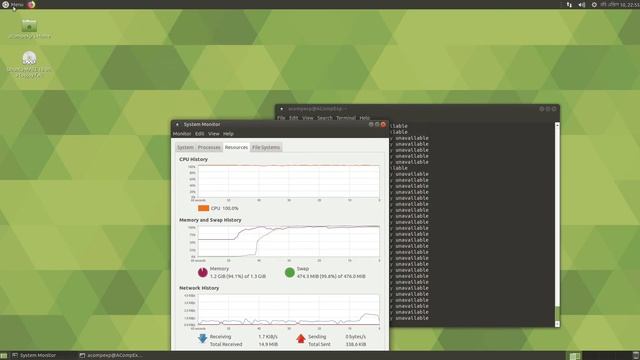Image resolution: width=640 pixels, height=360 pixels.
Task: Click the Receiving 1.7 KiB/s value
Action: [x=268, y=337]
